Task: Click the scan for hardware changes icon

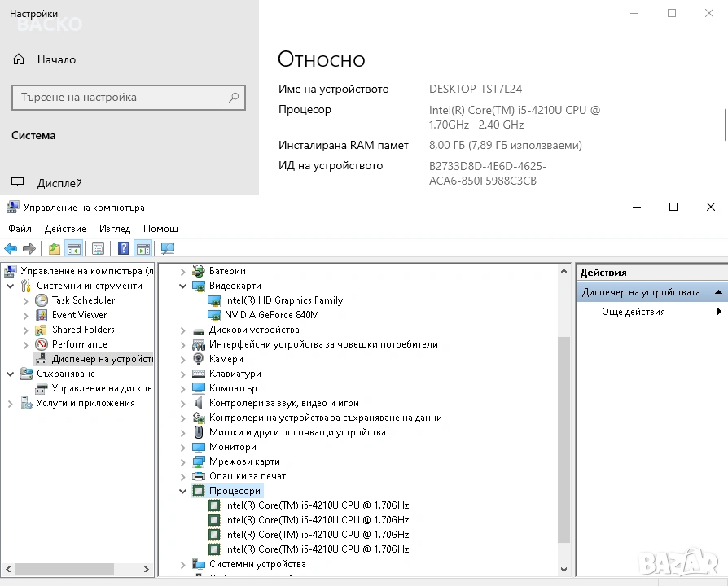Action: pos(168,248)
